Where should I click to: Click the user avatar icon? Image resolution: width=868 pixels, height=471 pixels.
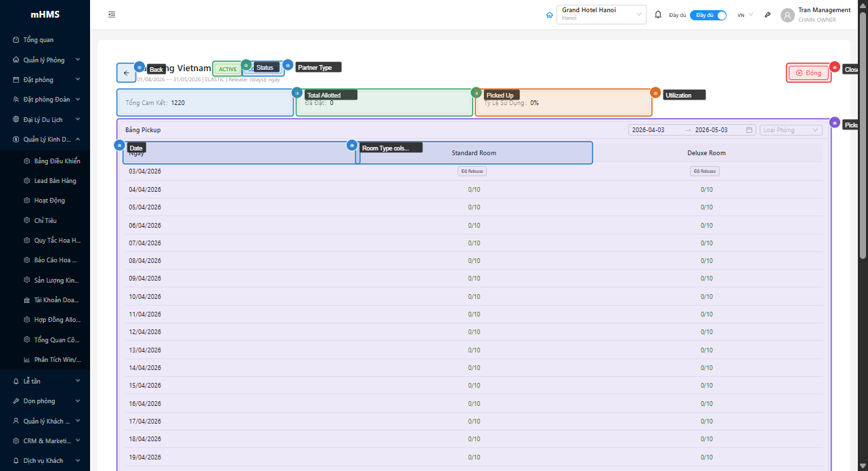pyautogui.click(x=787, y=15)
